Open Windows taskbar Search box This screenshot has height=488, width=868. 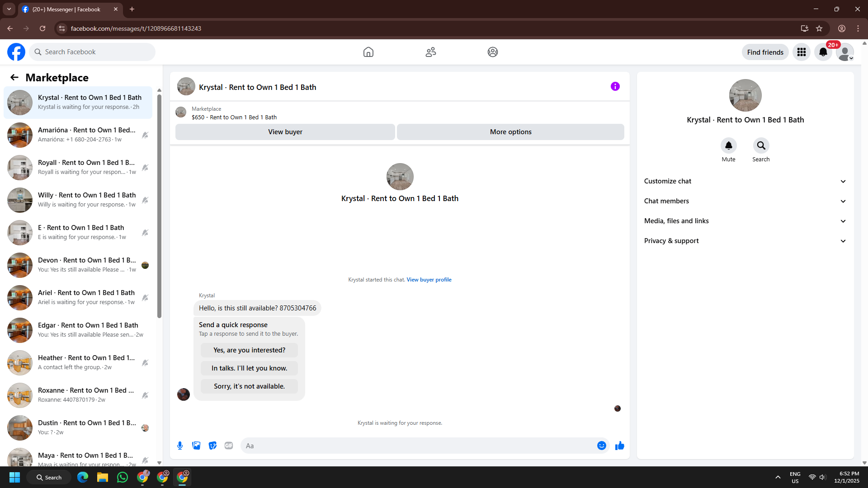click(49, 477)
